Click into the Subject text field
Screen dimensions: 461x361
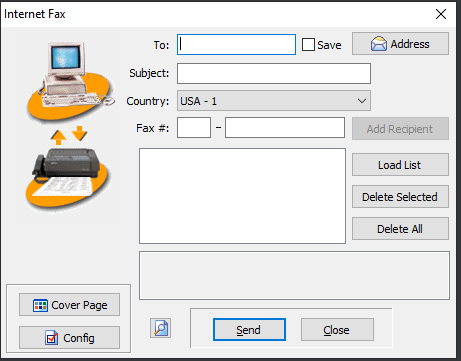tap(274, 73)
